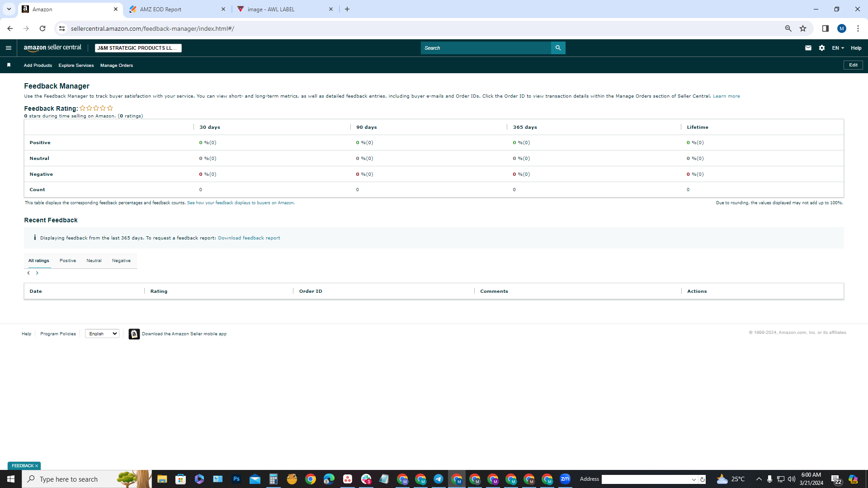This screenshot has width=868, height=488.
Task: Click the 90 days column header
Action: (366, 127)
